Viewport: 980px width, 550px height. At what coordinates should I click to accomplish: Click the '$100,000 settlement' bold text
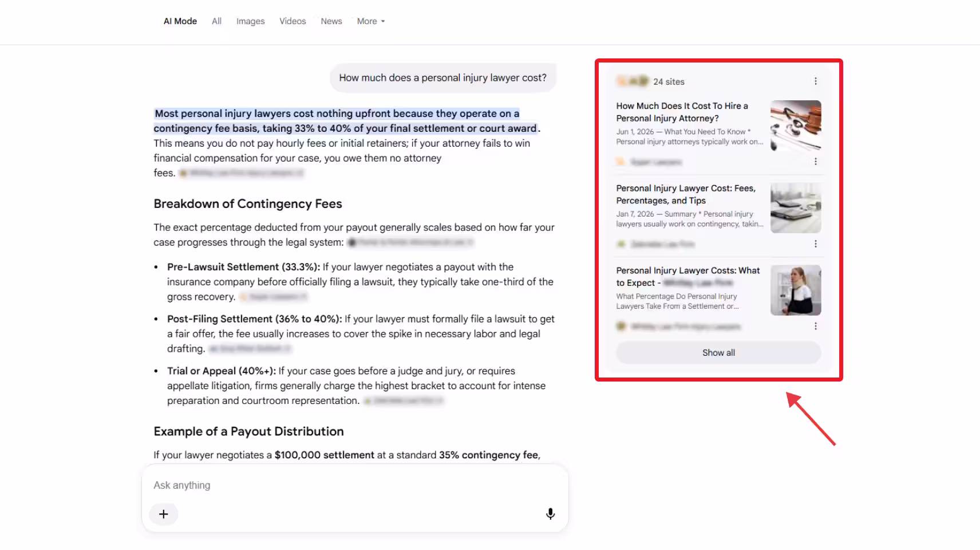pyautogui.click(x=325, y=455)
